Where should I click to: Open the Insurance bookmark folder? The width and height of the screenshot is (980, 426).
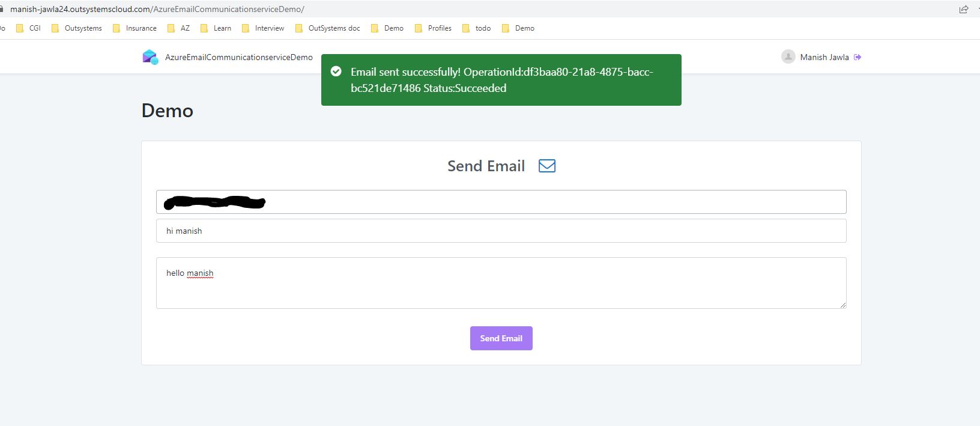coord(135,28)
